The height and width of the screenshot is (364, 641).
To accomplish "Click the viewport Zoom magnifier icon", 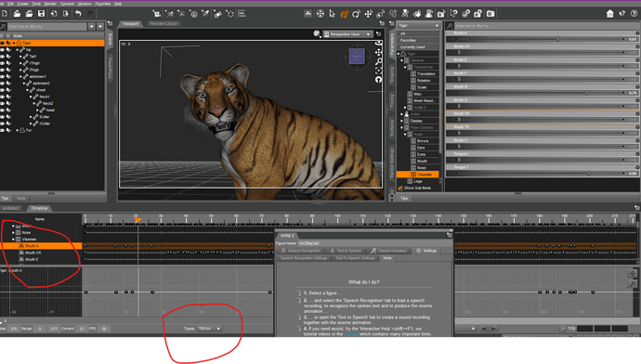I will 379,61.
